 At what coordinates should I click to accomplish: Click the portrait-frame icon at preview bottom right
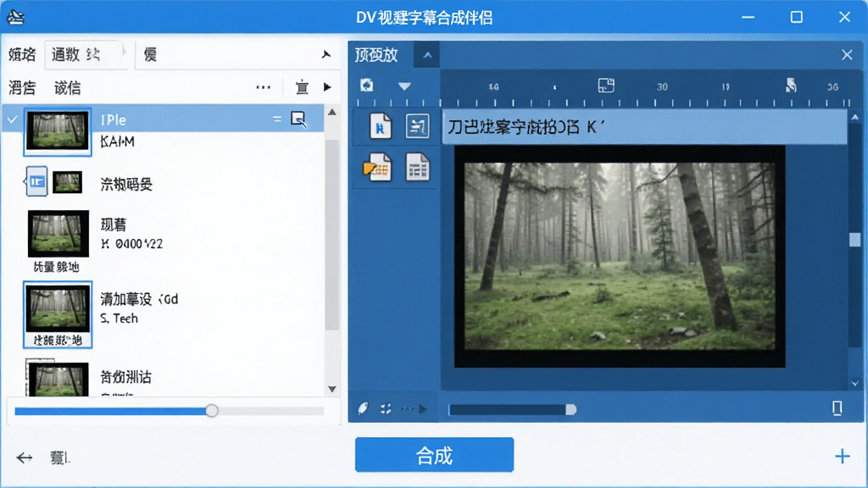pyautogui.click(x=837, y=408)
